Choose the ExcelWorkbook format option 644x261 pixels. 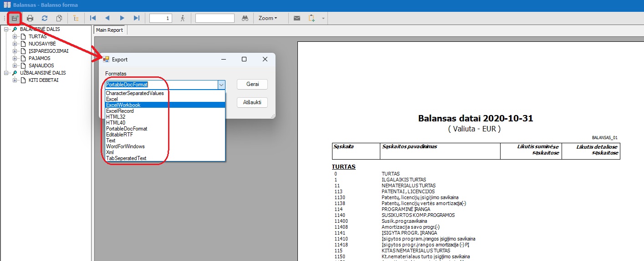(165, 105)
